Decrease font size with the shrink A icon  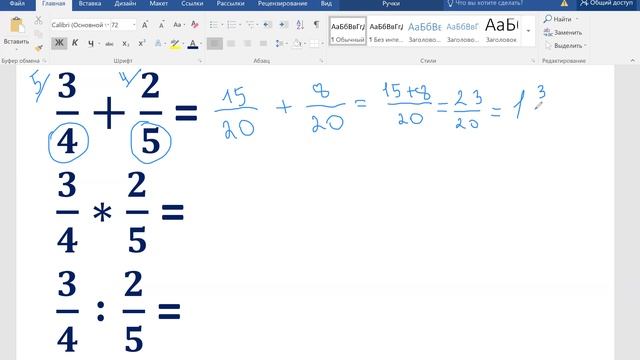coord(162,25)
